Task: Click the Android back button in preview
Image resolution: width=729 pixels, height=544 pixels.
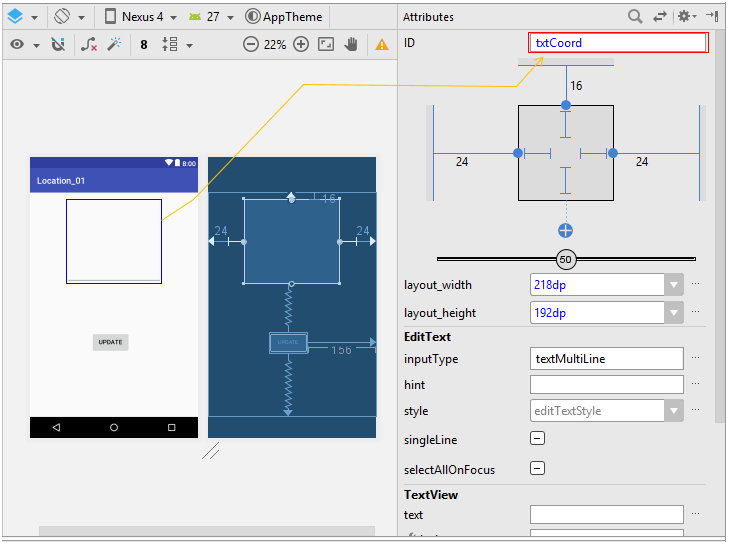Action: [x=56, y=427]
